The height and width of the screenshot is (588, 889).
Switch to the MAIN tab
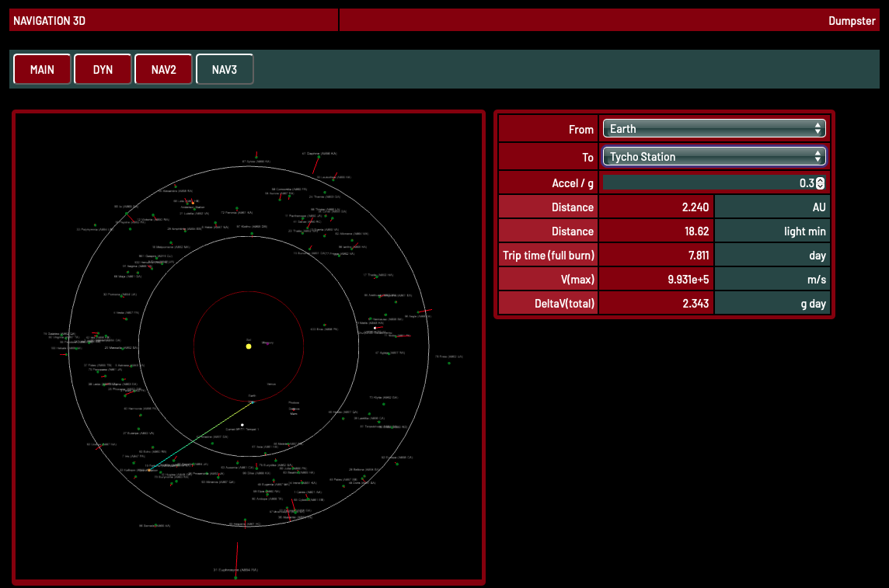(x=42, y=69)
